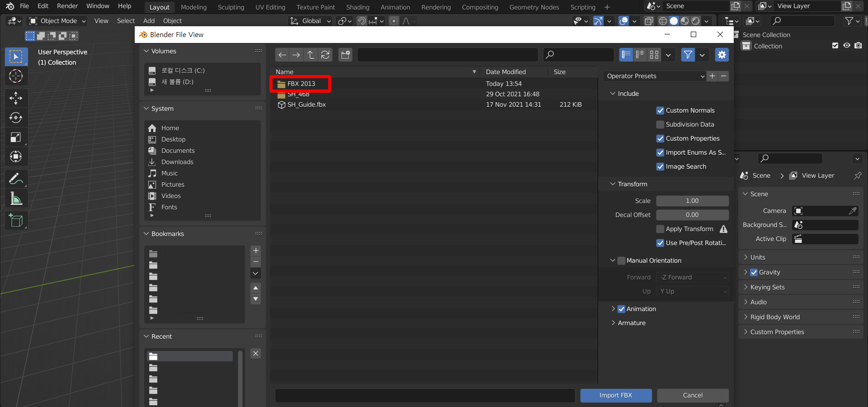Switch to vertical list display mode
Viewport: 868px width, 407px height.
click(x=626, y=55)
